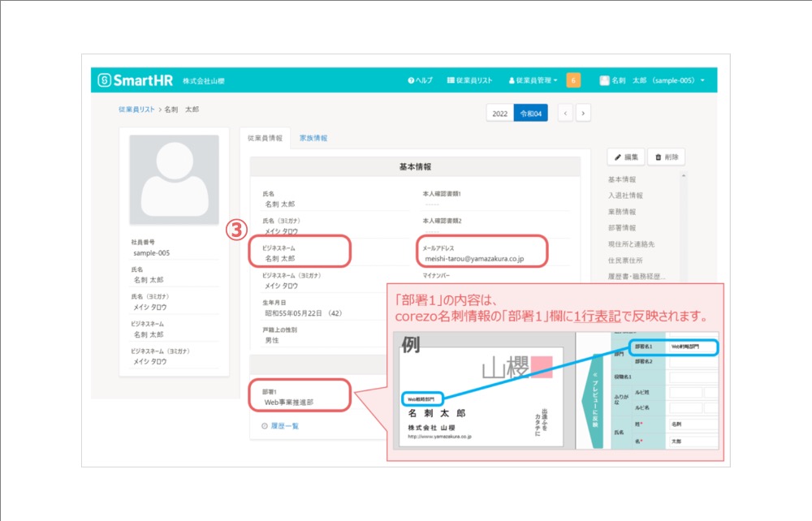Click the 株式会社山櫻 company name in the header
This screenshot has height=521, width=812.
click(x=204, y=81)
